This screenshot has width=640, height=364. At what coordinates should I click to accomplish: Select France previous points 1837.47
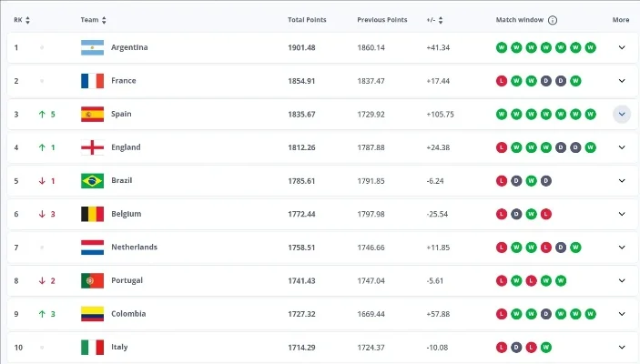click(x=371, y=81)
